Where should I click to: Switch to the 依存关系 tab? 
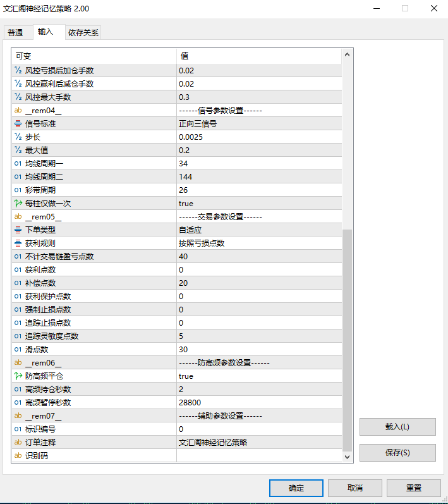pos(83,33)
